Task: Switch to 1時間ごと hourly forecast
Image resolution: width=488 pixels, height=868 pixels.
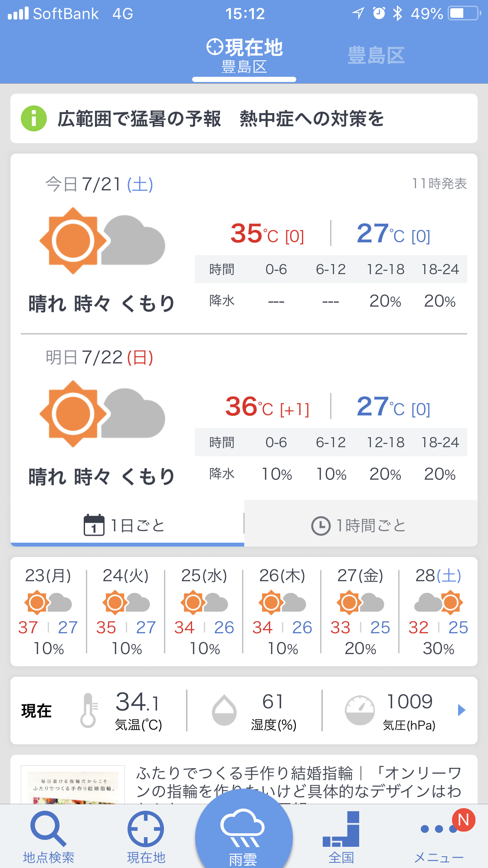Action: (360, 525)
